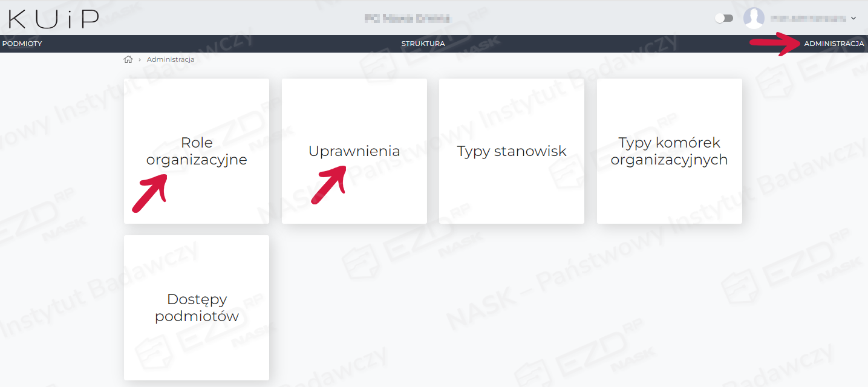Click the blurred username in header
The width and height of the screenshot is (868, 387).
808,18
